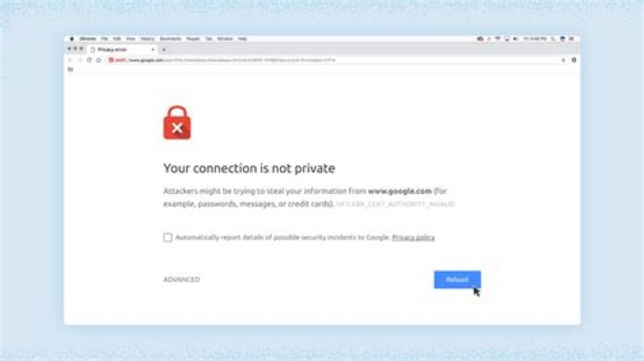The width and height of the screenshot is (644, 361).
Task: Click the red not-secure warning icon in address bar
Action: [x=111, y=60]
